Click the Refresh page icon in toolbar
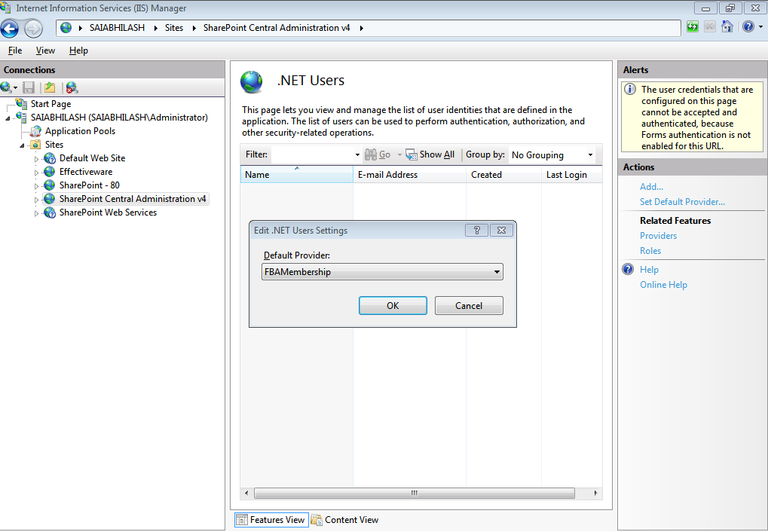Viewport: 768px width, 532px height. (692, 27)
